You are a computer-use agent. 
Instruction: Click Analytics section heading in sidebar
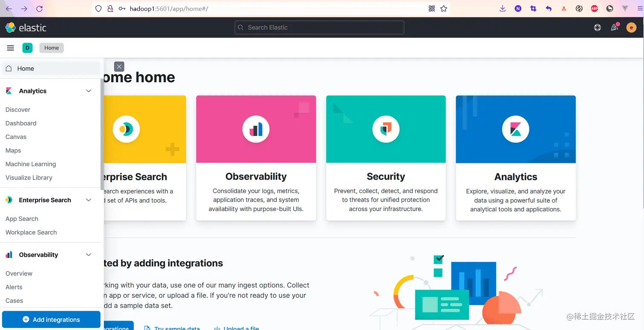(x=33, y=91)
